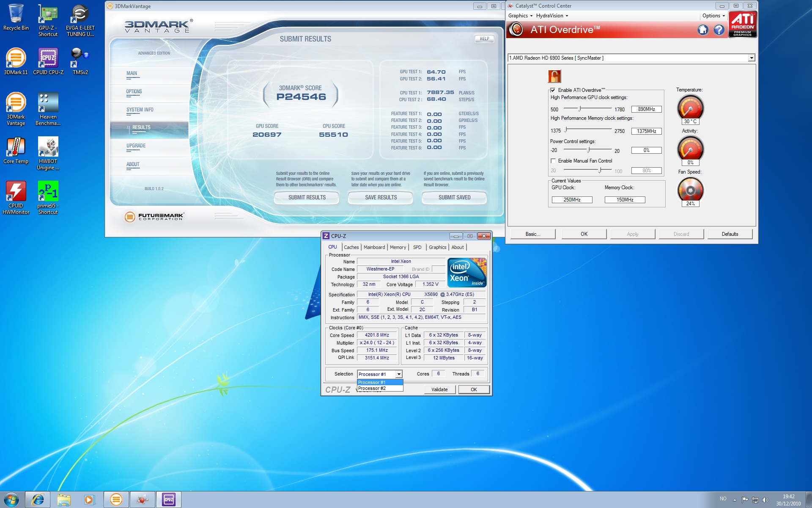The height and width of the screenshot is (508, 812).
Task: Open the CPUID CPU-Z desktop icon
Action: pos(48,61)
